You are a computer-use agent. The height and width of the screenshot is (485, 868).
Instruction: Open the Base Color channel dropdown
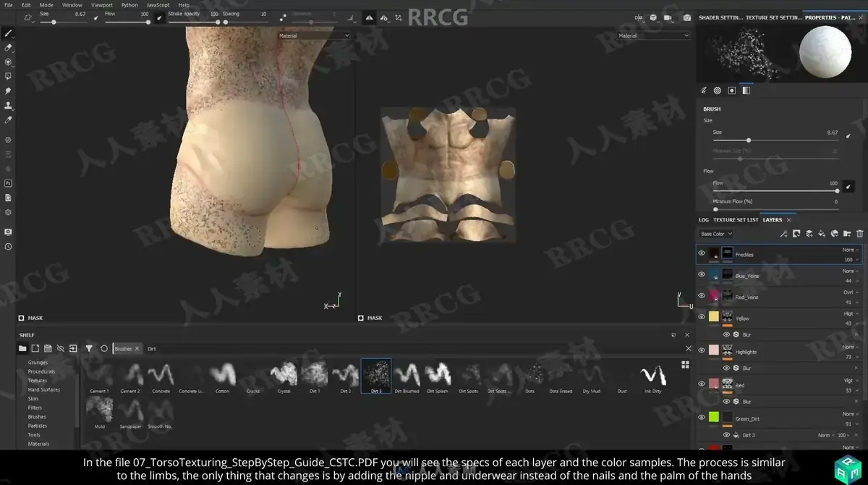[716, 234]
